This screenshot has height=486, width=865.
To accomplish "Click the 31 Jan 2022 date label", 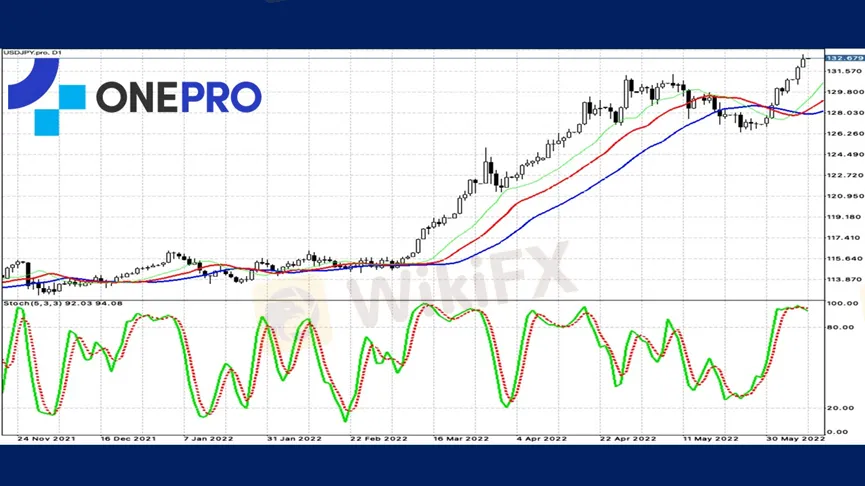I will [x=294, y=439].
